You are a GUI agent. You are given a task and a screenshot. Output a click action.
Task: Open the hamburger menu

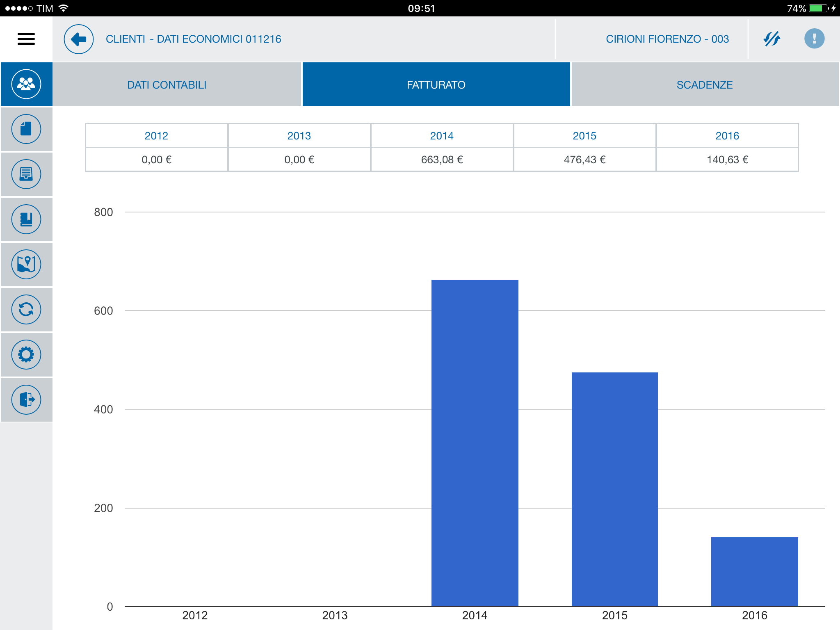[x=26, y=39]
